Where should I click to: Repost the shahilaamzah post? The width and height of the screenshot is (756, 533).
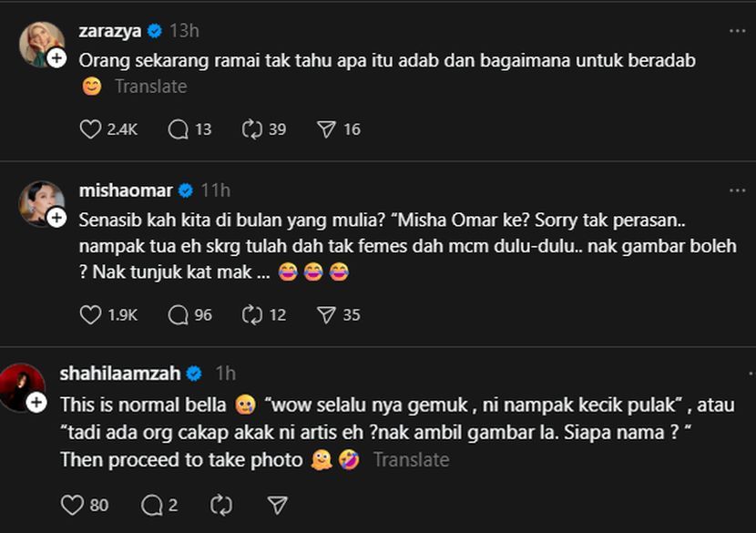(x=220, y=505)
